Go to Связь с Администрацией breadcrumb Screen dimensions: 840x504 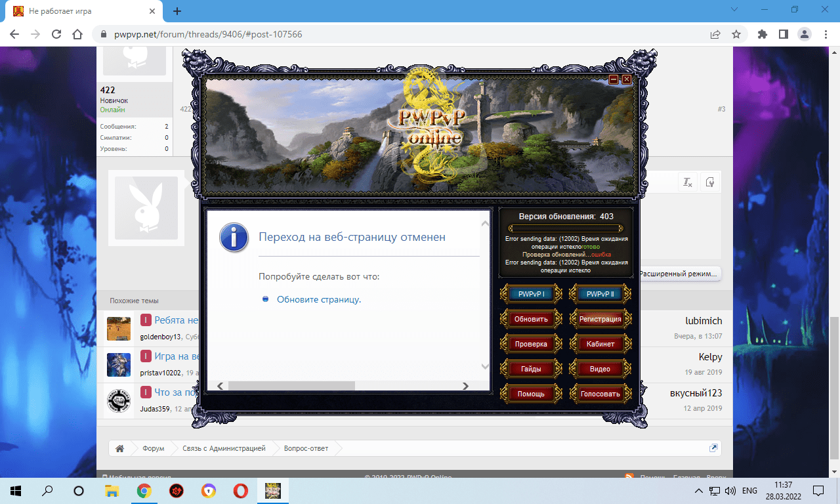(224, 449)
